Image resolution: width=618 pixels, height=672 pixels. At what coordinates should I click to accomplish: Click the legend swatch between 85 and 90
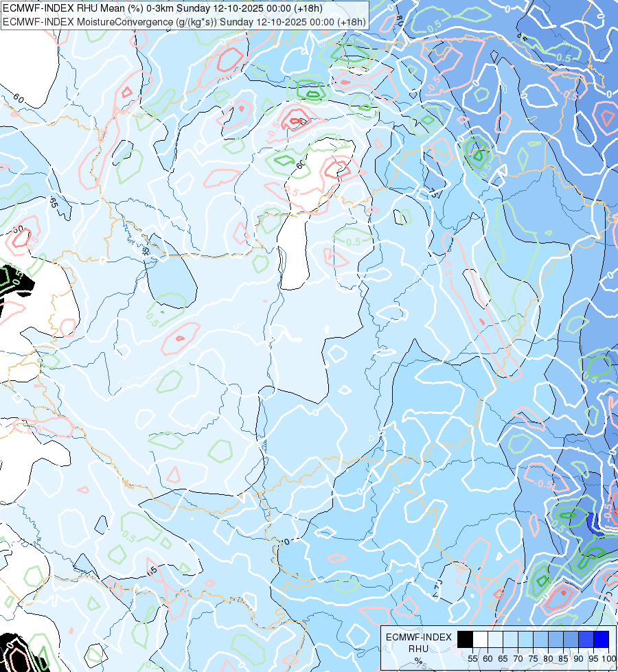point(571,638)
